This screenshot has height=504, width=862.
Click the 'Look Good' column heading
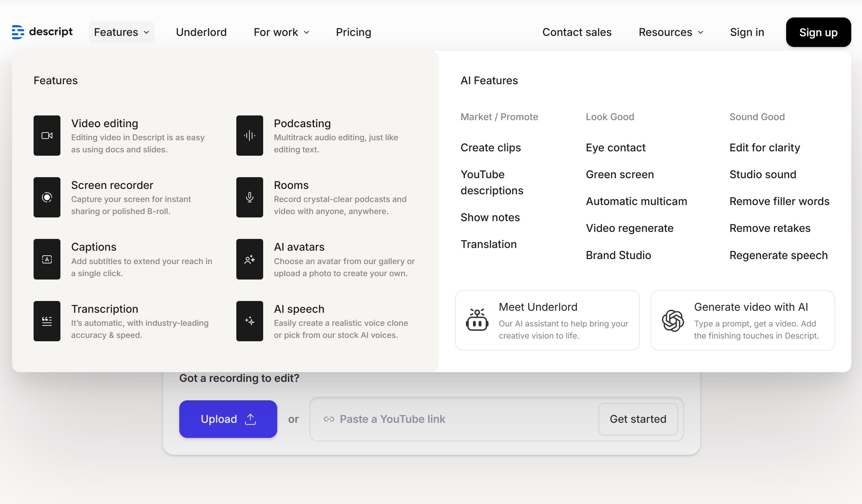click(x=610, y=116)
